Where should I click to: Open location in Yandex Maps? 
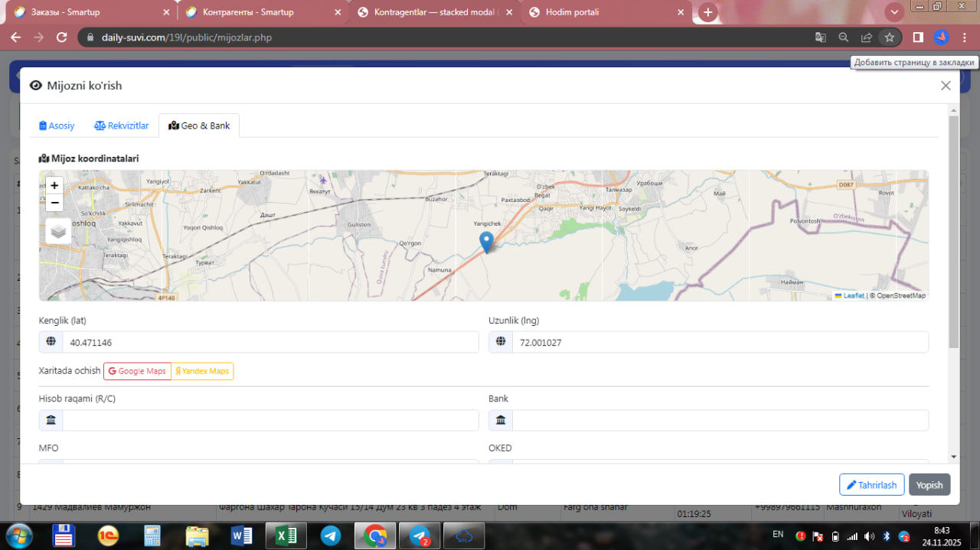click(x=202, y=371)
